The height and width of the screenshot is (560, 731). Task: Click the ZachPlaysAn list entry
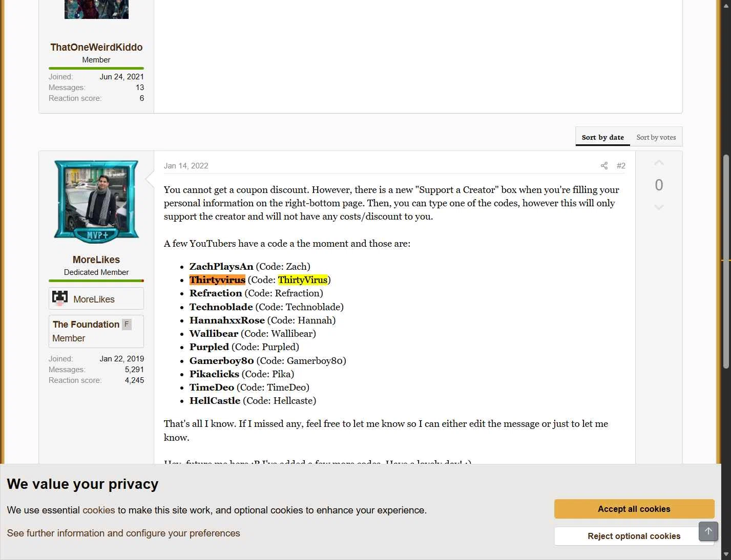(250, 267)
